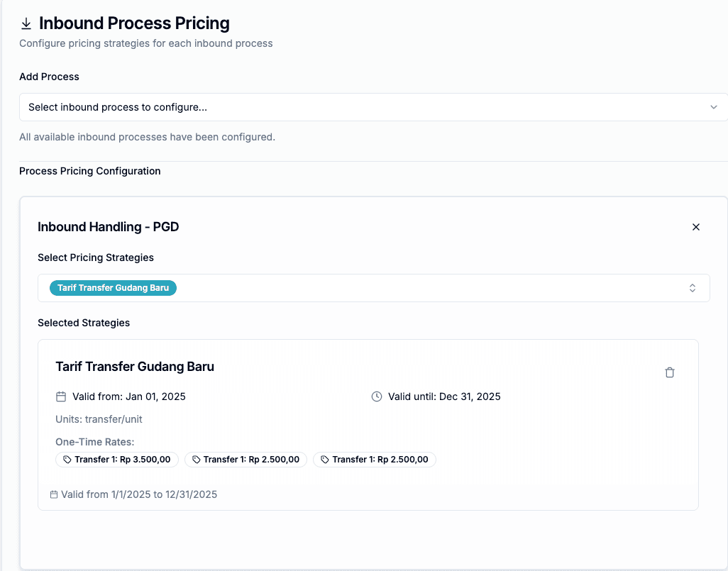Click the tag icon on the middle Rp 2.500,00 chip
This screenshot has height=571, width=728.
click(x=195, y=459)
